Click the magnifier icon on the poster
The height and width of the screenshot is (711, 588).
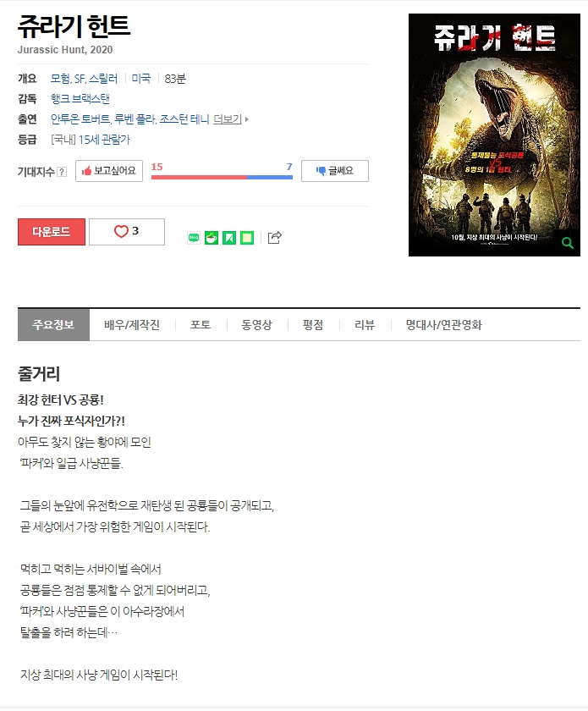pos(567,243)
